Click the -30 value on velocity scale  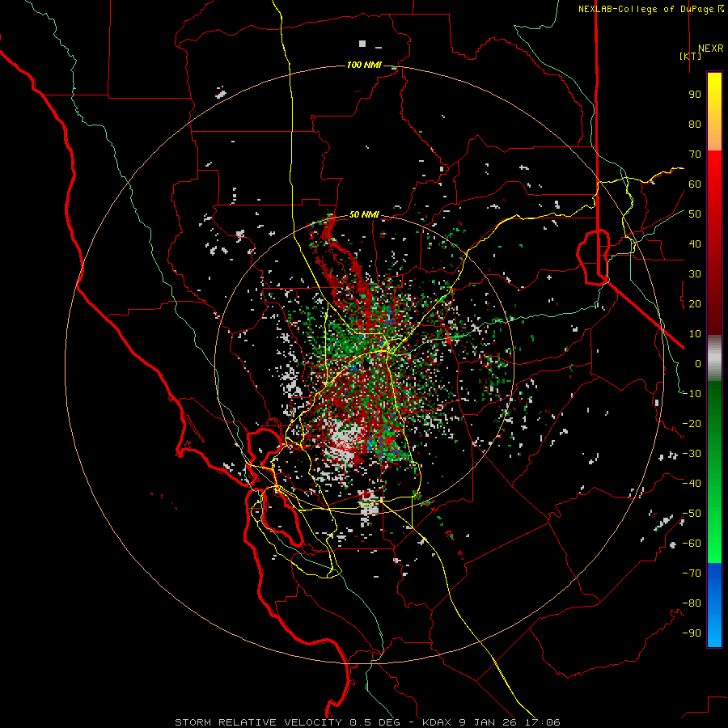[x=692, y=454]
